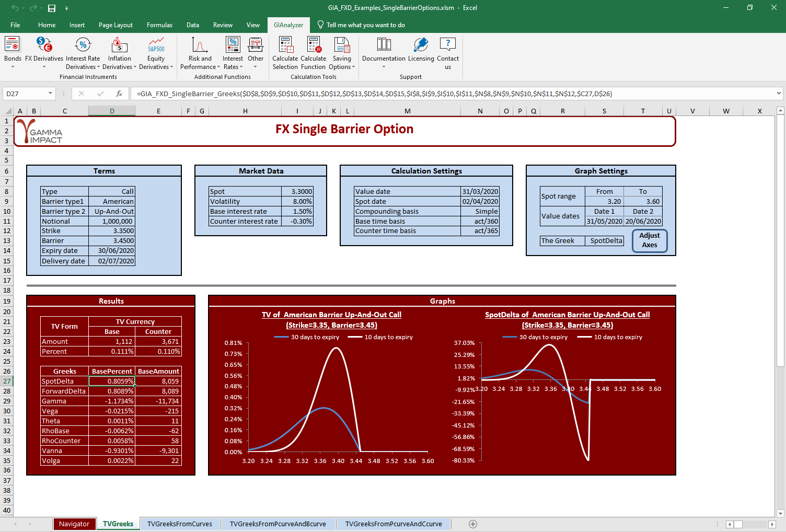
Task: Open Interest Rate Derivatives ribbon menu
Action: (83, 52)
